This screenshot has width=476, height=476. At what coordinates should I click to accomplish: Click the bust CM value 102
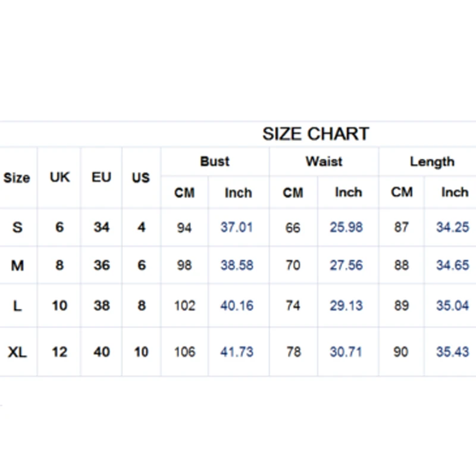tap(184, 306)
